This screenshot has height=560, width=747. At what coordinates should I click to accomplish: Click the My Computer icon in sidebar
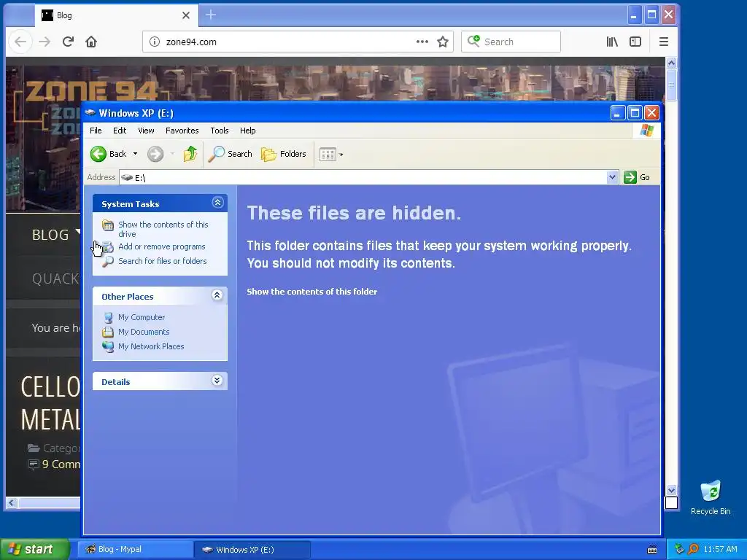click(108, 317)
